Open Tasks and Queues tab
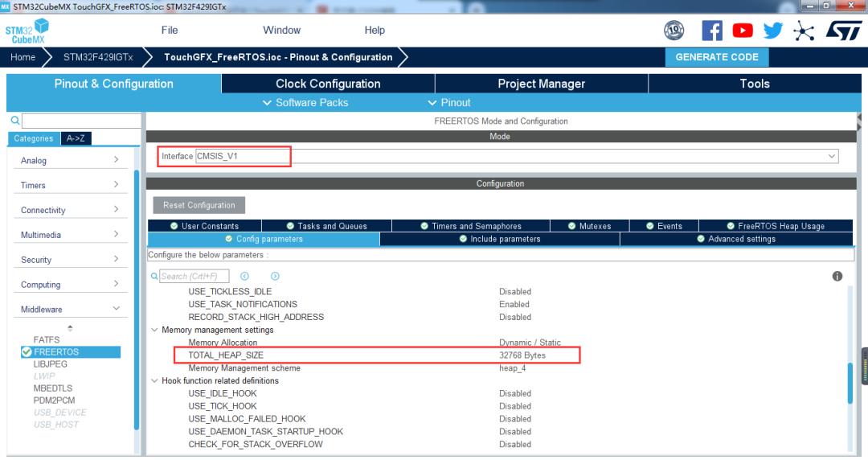The image size is (868, 460). point(326,226)
